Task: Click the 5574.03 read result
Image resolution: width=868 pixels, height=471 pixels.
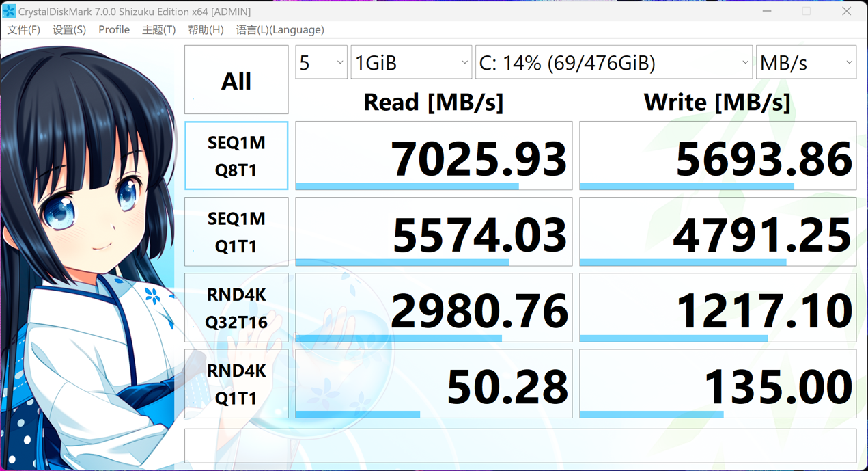Action: [x=434, y=232]
